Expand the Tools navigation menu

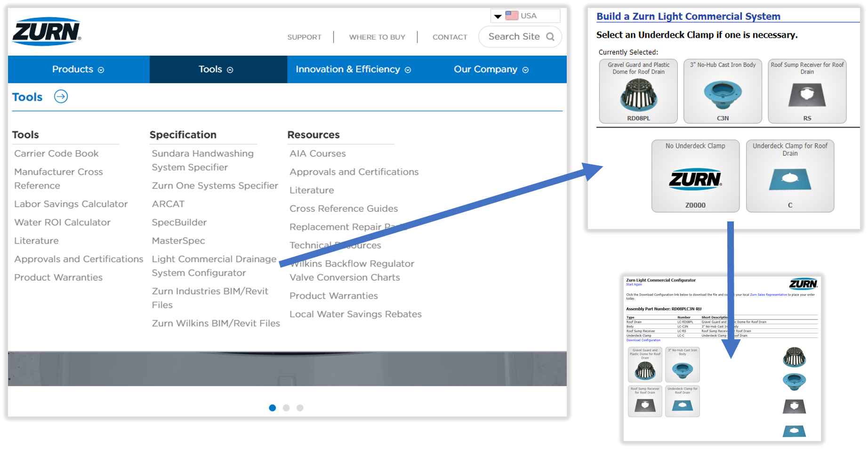218,69
